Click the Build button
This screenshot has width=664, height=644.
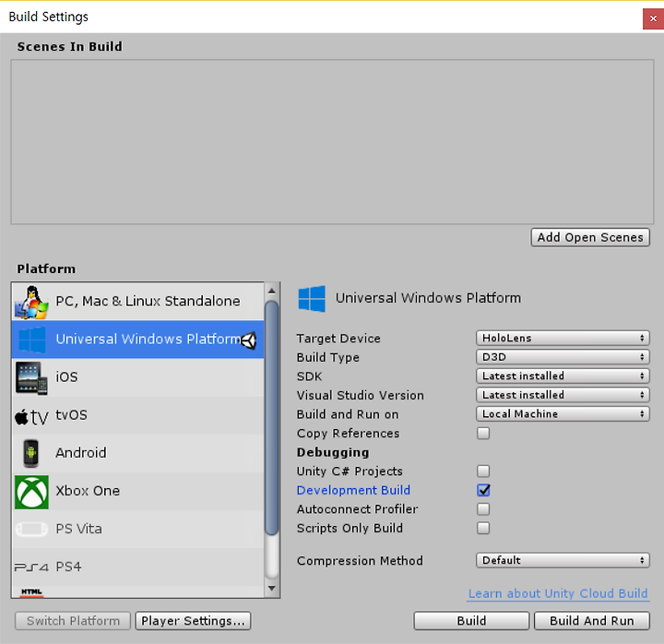[x=471, y=621]
